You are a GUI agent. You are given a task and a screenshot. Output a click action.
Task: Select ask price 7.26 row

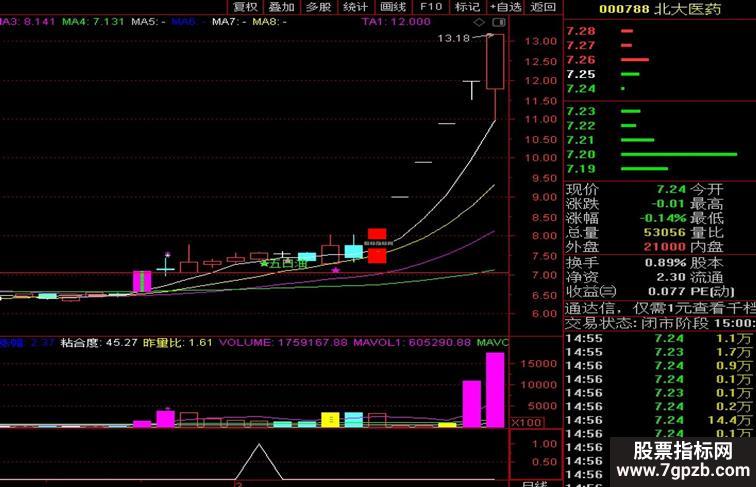point(660,60)
